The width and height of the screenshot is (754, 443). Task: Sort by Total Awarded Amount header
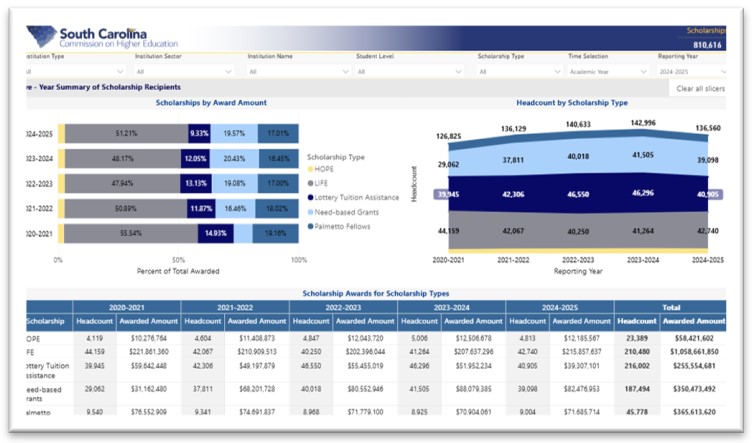[693, 321]
